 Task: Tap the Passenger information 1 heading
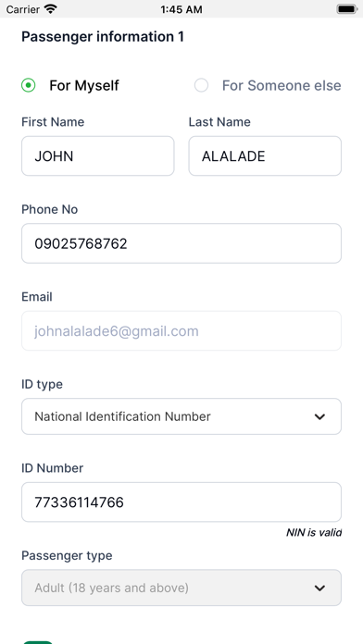pyautogui.click(x=103, y=37)
